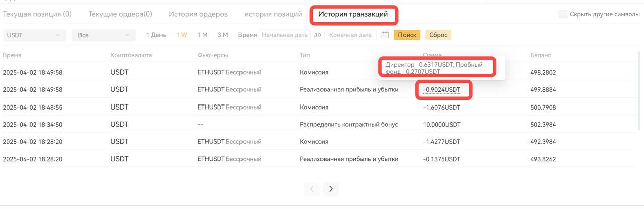Go to previous page arrow

312,189
